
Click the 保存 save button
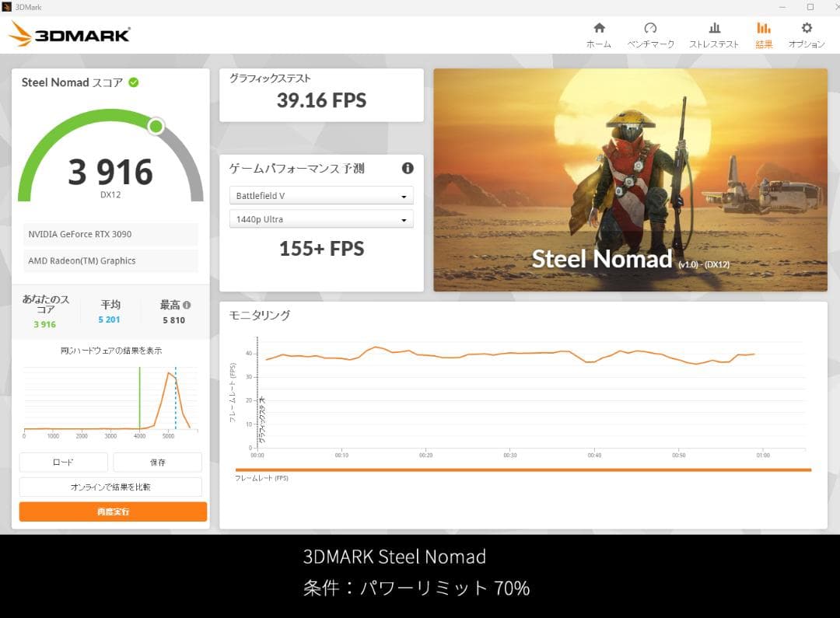tap(157, 462)
